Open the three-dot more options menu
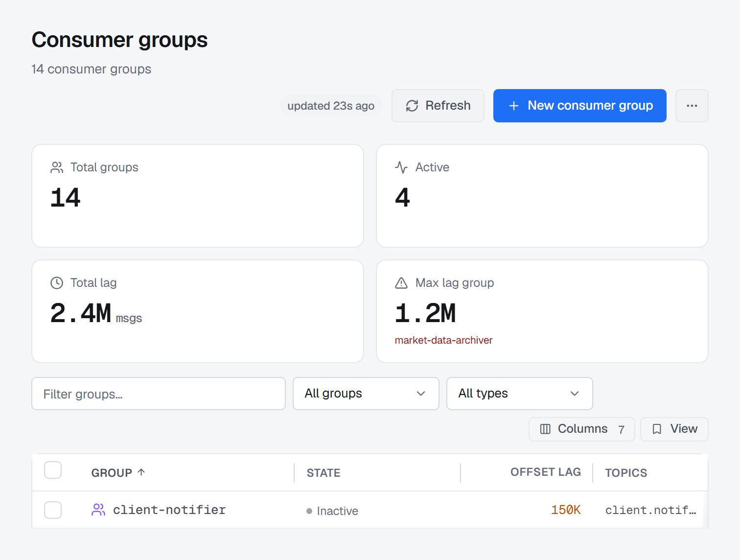 click(692, 106)
